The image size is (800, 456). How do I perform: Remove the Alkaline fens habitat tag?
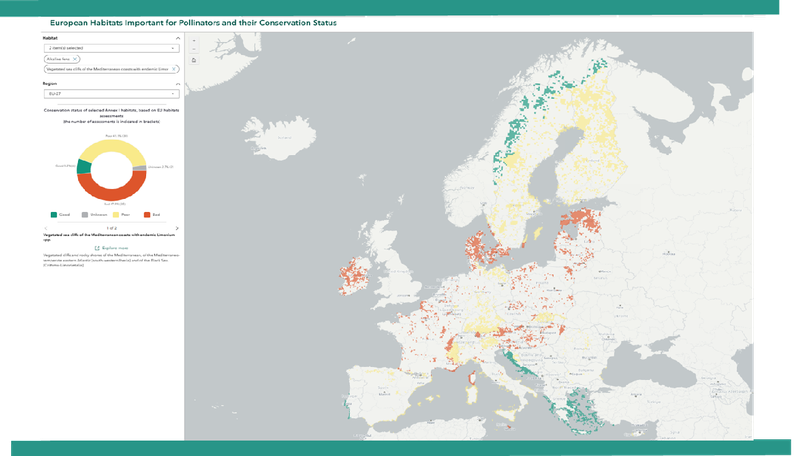point(76,60)
